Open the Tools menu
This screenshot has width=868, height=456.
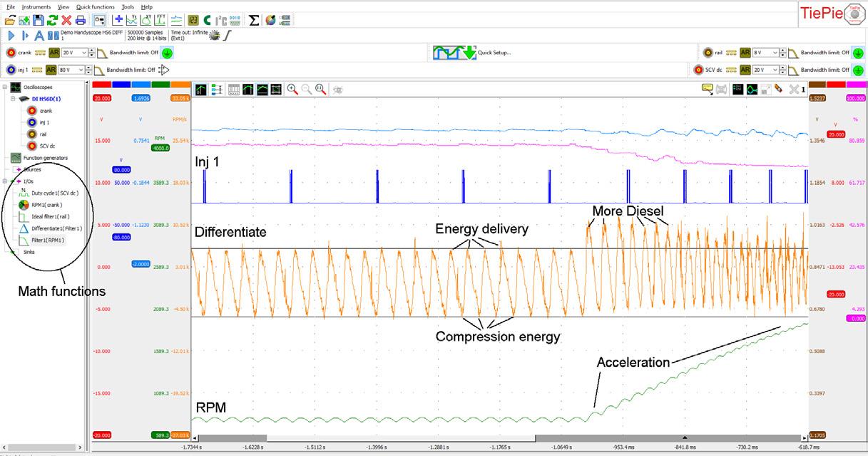click(x=128, y=6)
